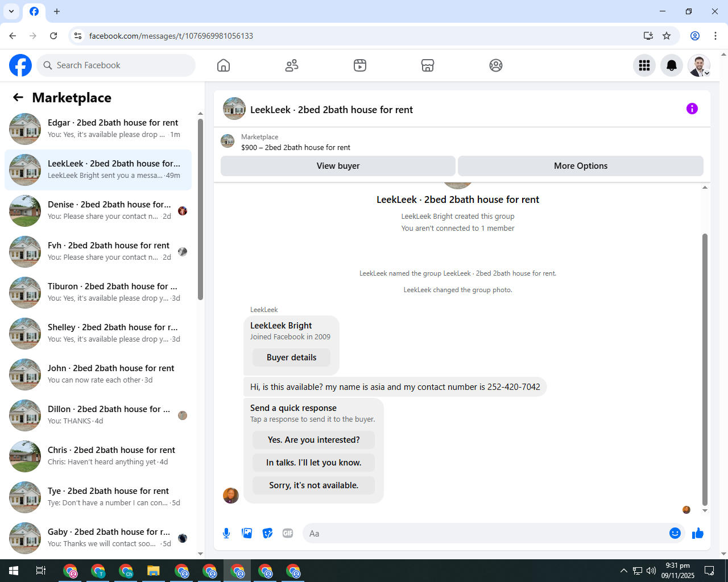Open the Video (Reels) icon
The image size is (728, 582).
[x=360, y=65]
